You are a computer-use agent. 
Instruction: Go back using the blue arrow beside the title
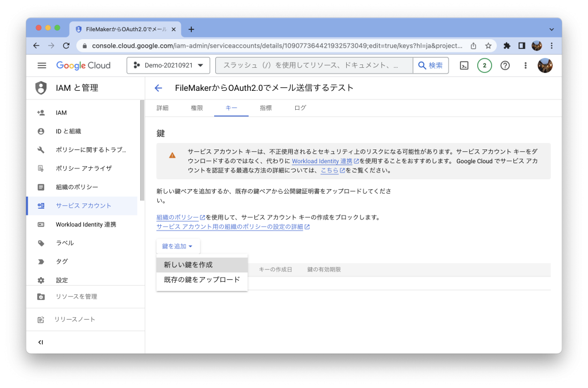coord(158,88)
